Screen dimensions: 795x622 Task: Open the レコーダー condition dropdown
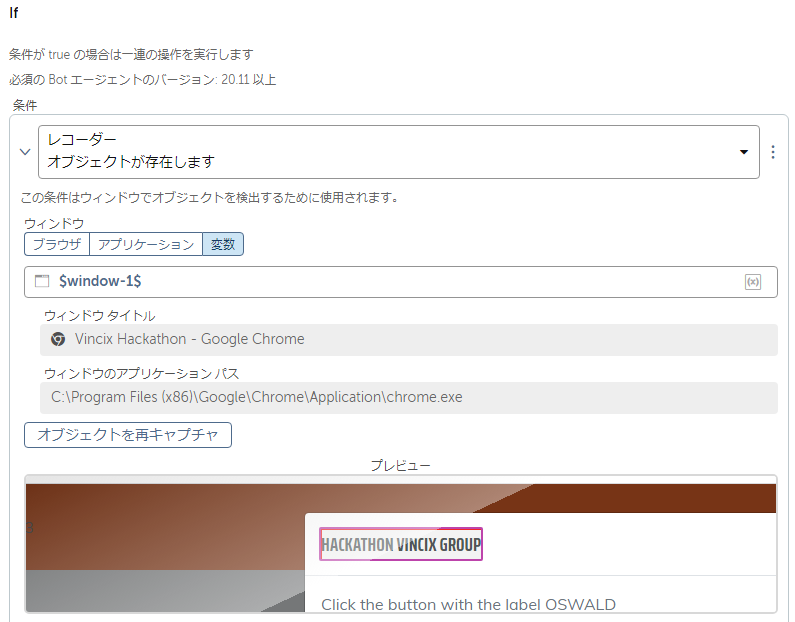(399, 152)
